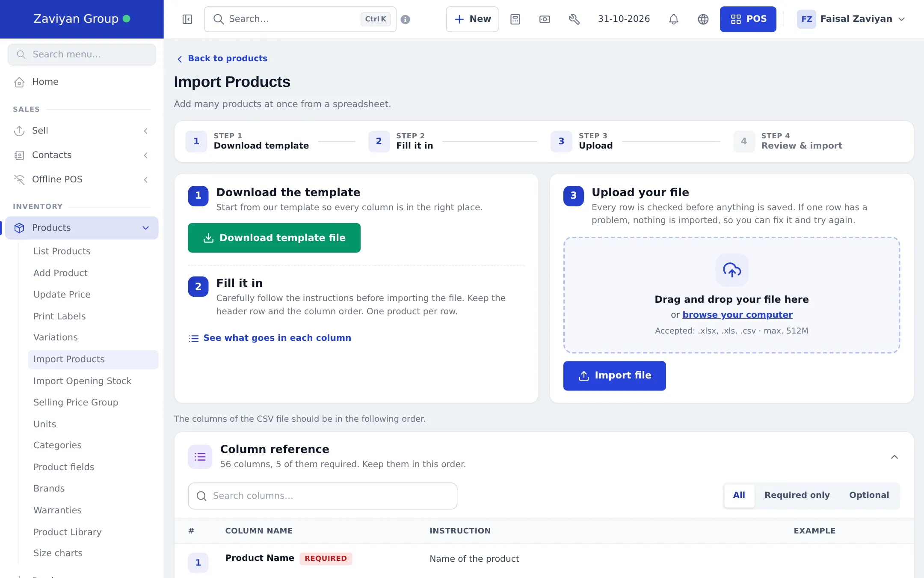Image resolution: width=924 pixels, height=578 pixels.
Task: Click the Column reference list icon
Action: tap(200, 457)
